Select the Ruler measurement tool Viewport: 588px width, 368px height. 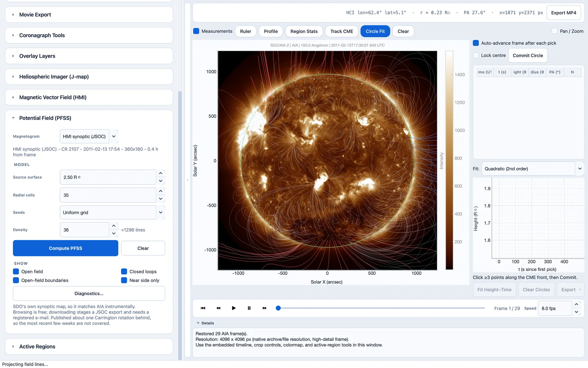click(x=245, y=31)
